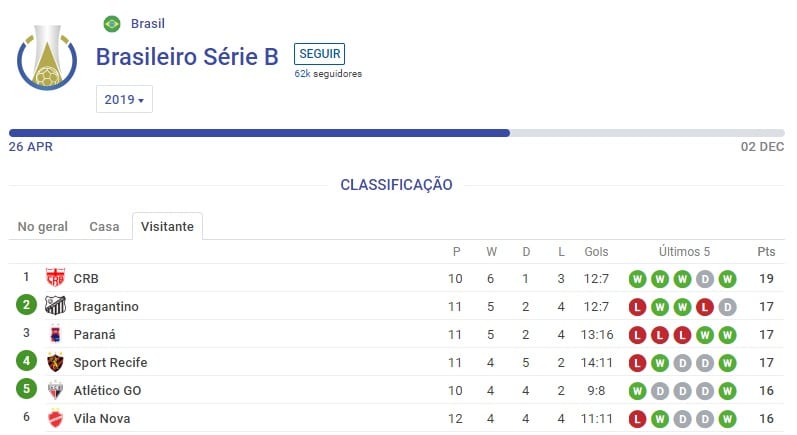Viewport: 797px width, 435px height.
Task: Click the Pts column header
Action: tap(766, 252)
